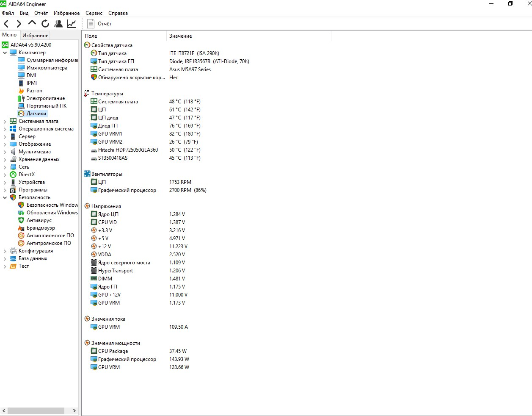Click the right arrow of horizontal scrollbar
Screen dimensions: 532x416
[x=74, y=411]
